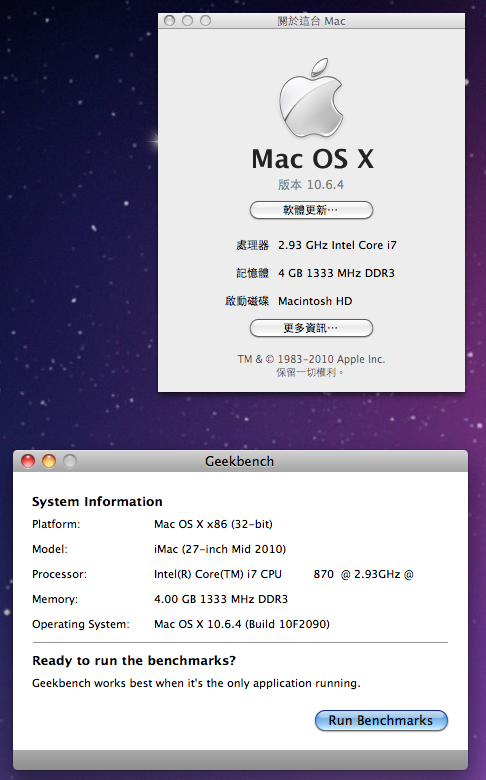Minimize Geekbench with the yellow button
This screenshot has height=780, width=486.
click(x=49, y=462)
